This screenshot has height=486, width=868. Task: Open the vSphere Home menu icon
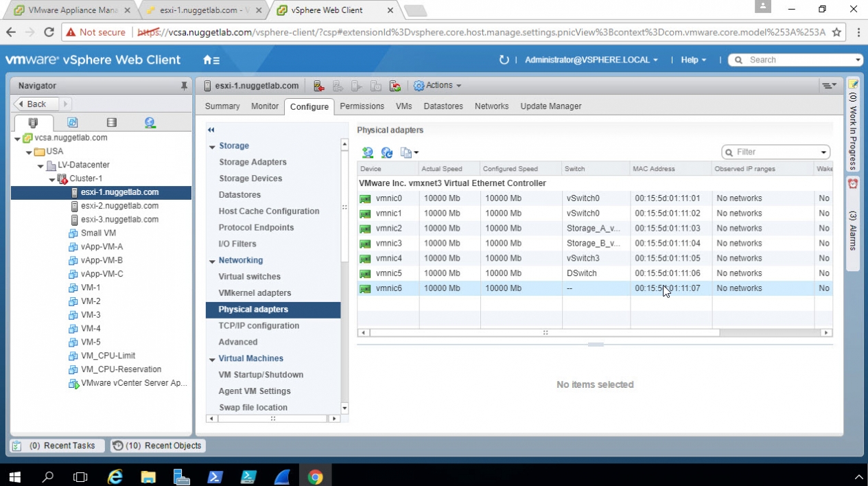tap(211, 60)
